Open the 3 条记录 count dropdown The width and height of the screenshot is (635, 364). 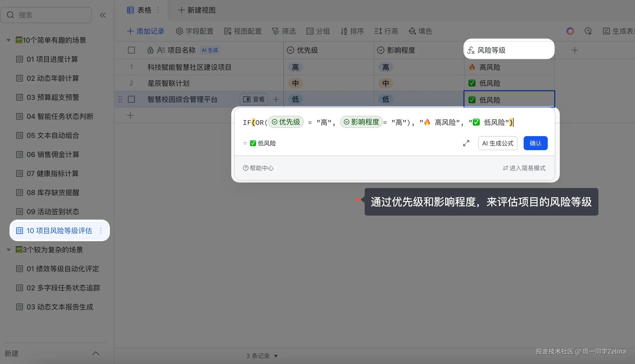262,356
